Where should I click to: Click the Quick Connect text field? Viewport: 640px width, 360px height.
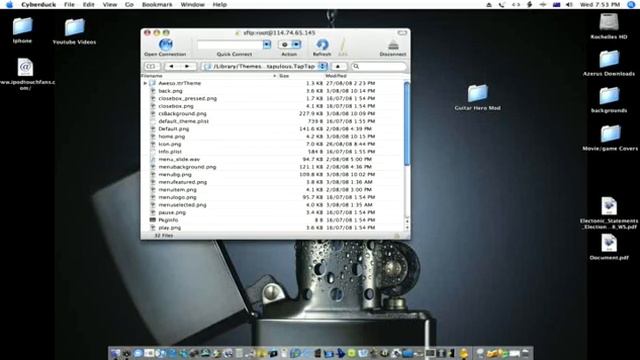point(230,44)
